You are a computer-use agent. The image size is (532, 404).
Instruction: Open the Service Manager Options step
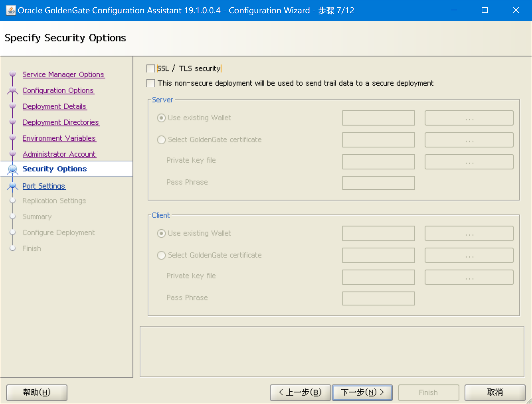pos(63,74)
